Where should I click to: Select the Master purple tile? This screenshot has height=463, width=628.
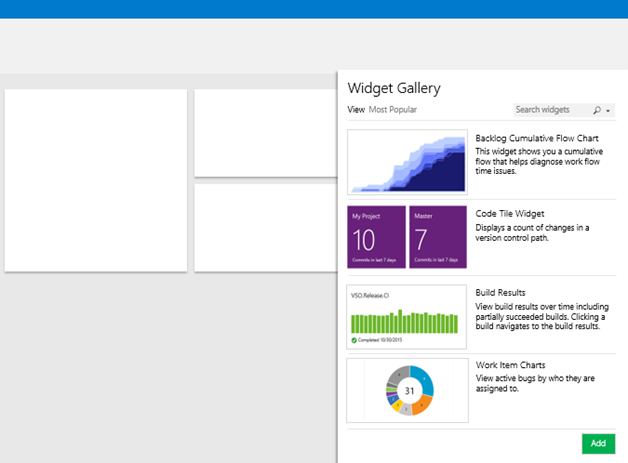438,238
